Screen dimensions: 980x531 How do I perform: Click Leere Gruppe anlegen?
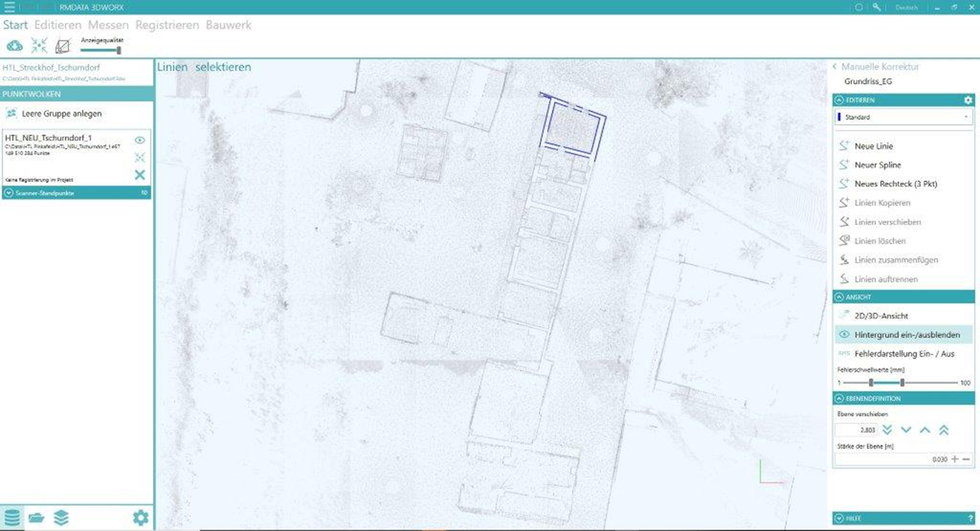click(x=61, y=114)
